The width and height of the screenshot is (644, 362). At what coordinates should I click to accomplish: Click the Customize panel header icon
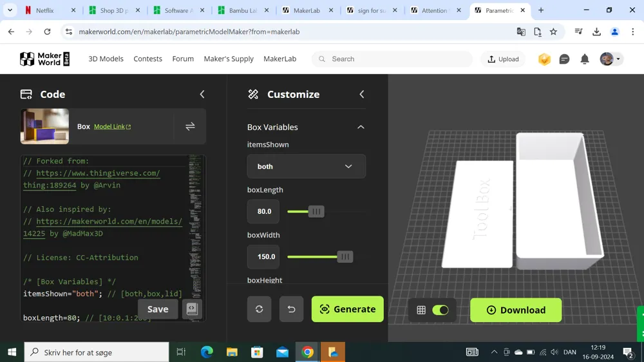253,94
